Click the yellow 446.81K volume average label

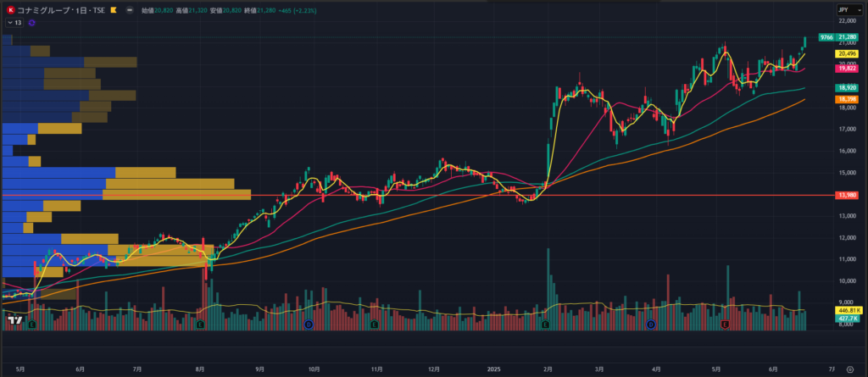click(847, 311)
